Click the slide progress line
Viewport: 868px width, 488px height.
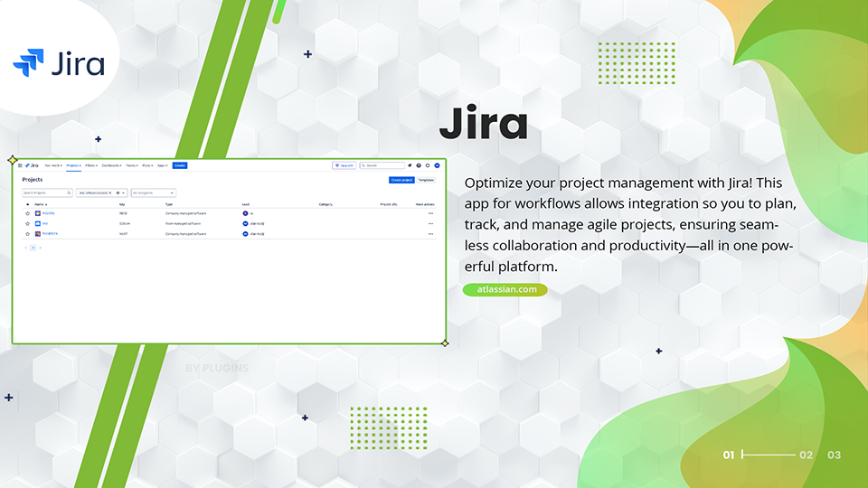coord(769,455)
